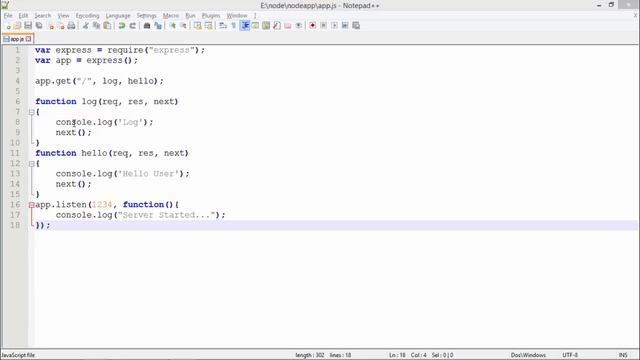Undo the last edit via toolbar
The height and width of the screenshot is (360, 640).
tap(122, 26)
